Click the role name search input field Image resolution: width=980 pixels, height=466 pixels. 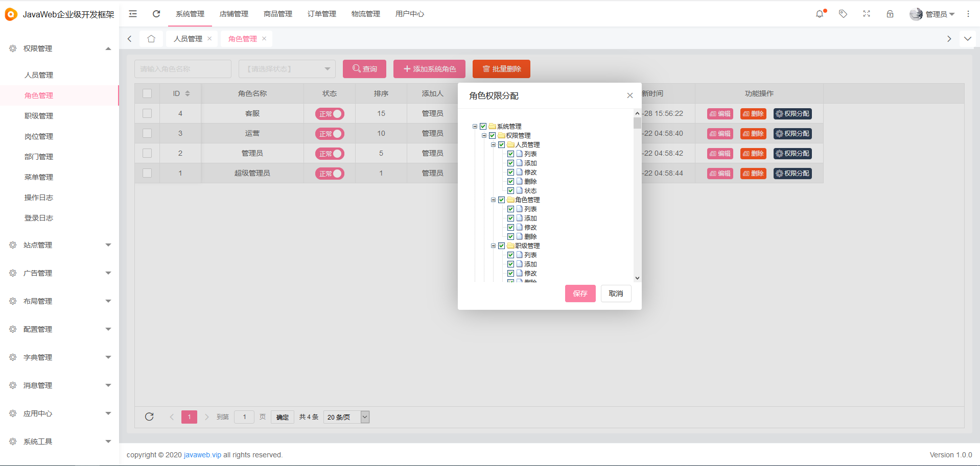[x=182, y=68]
